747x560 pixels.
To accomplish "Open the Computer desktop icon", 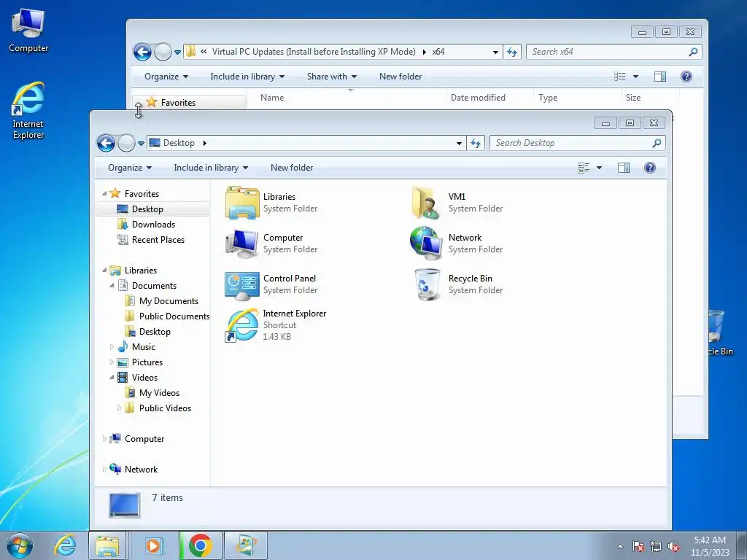I will pos(28,31).
